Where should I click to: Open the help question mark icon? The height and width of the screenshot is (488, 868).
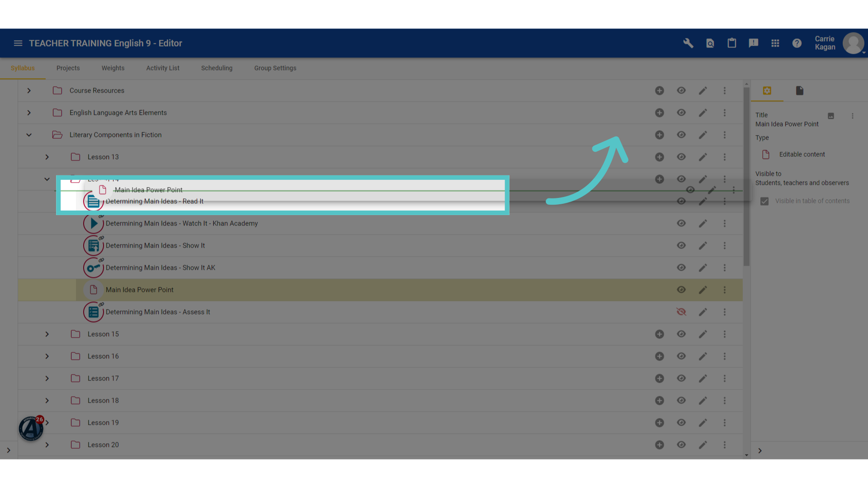pyautogui.click(x=797, y=43)
